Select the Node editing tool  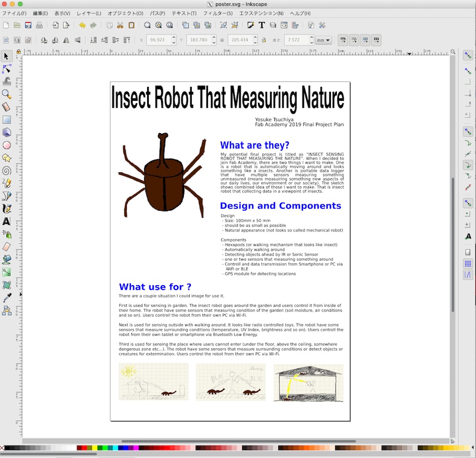6,69
